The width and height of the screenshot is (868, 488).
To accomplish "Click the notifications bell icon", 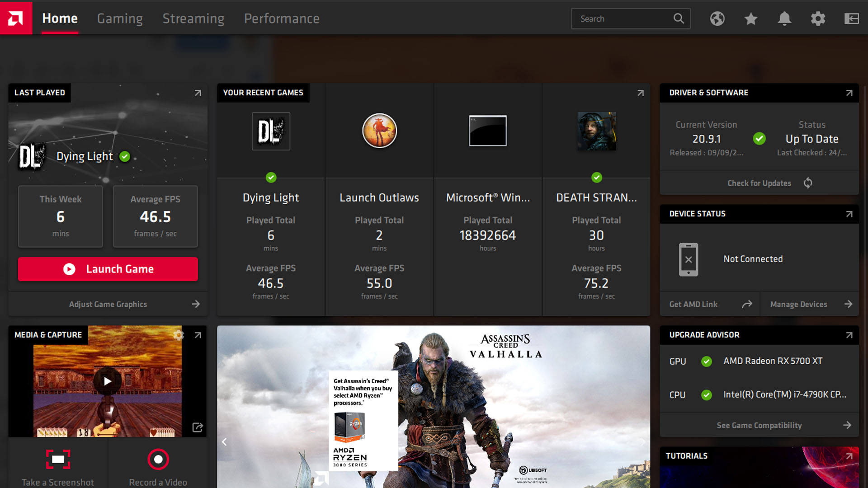I will (784, 19).
